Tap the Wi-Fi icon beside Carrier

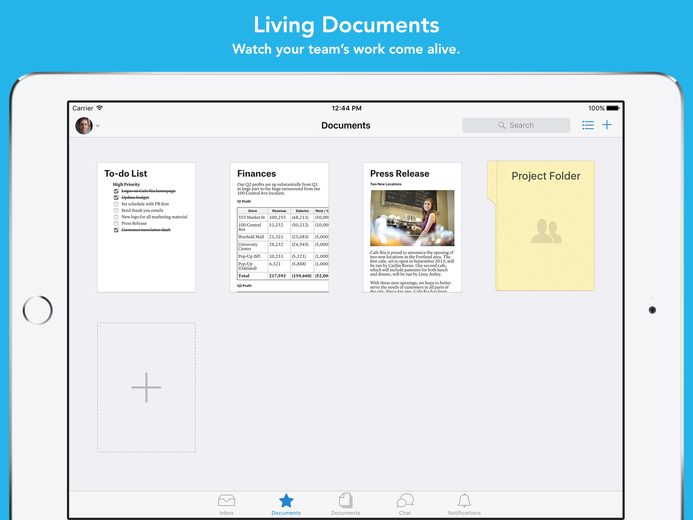click(x=100, y=108)
